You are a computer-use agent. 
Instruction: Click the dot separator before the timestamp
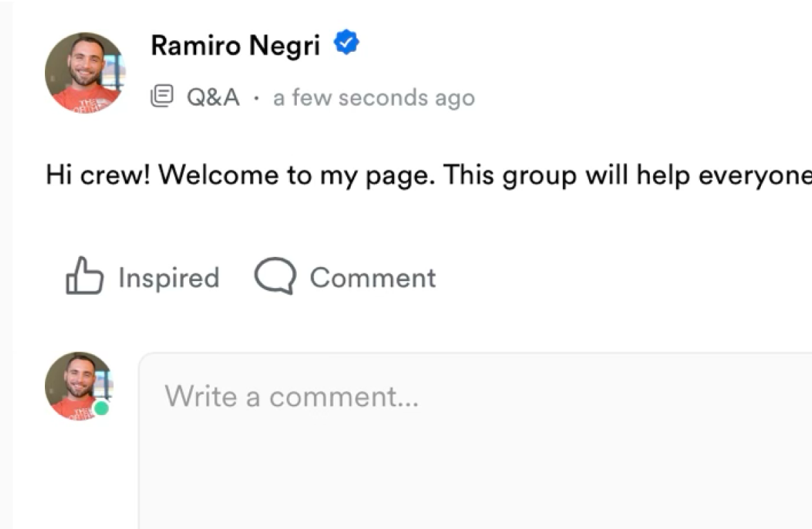(x=257, y=98)
